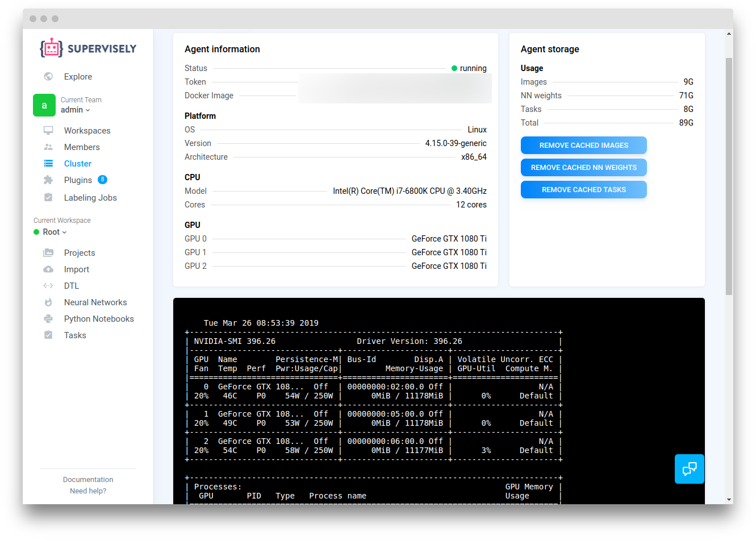Open the Explore page
Viewport: 756px width, 544px height.
[78, 77]
